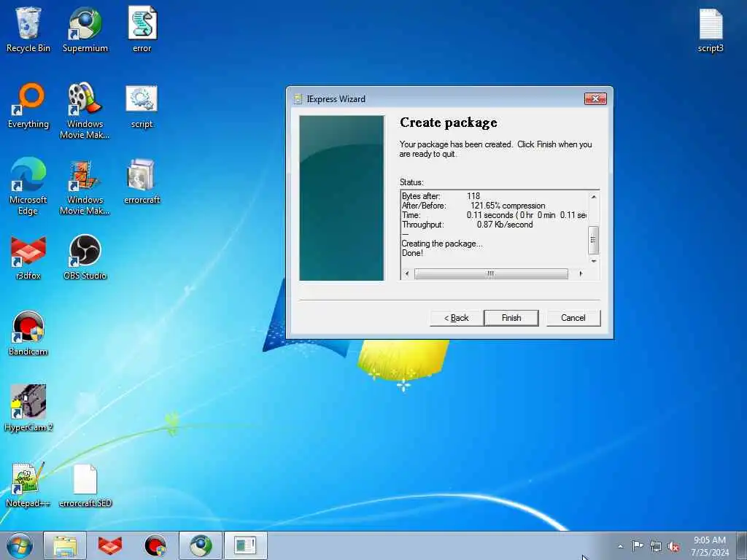Click the Finish button in IExpress Wizard
Image resolution: width=747 pixels, height=560 pixels.
(x=511, y=318)
